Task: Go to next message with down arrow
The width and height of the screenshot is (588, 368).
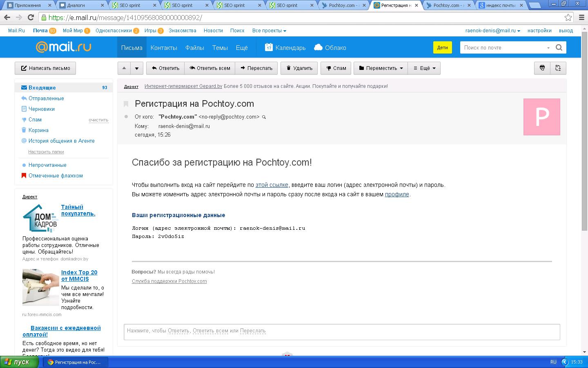Action: (137, 68)
